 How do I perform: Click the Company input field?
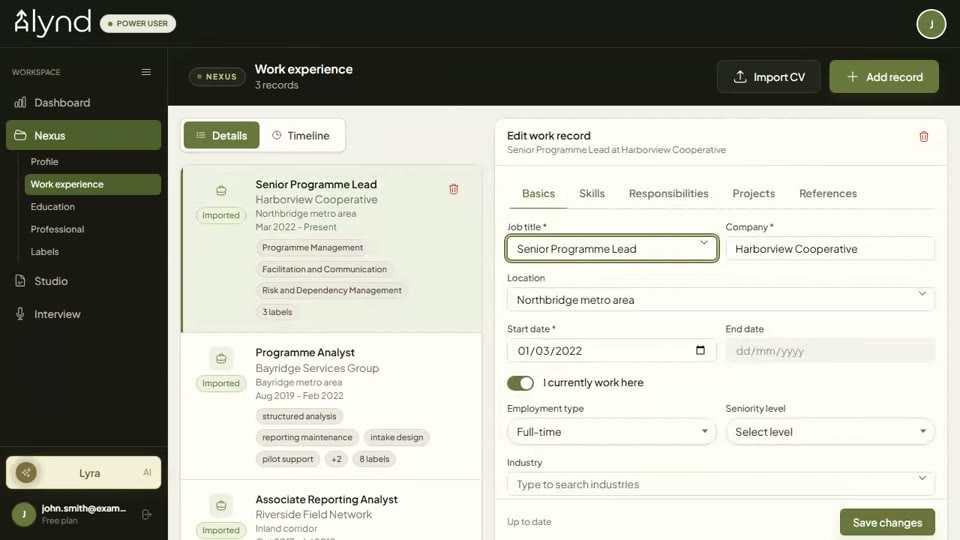point(830,249)
